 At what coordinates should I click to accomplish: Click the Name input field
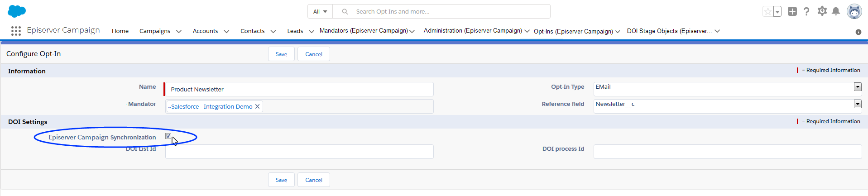coord(299,89)
